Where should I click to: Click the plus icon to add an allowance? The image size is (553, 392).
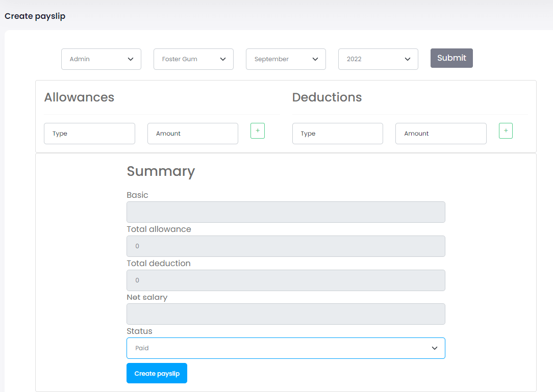(257, 131)
